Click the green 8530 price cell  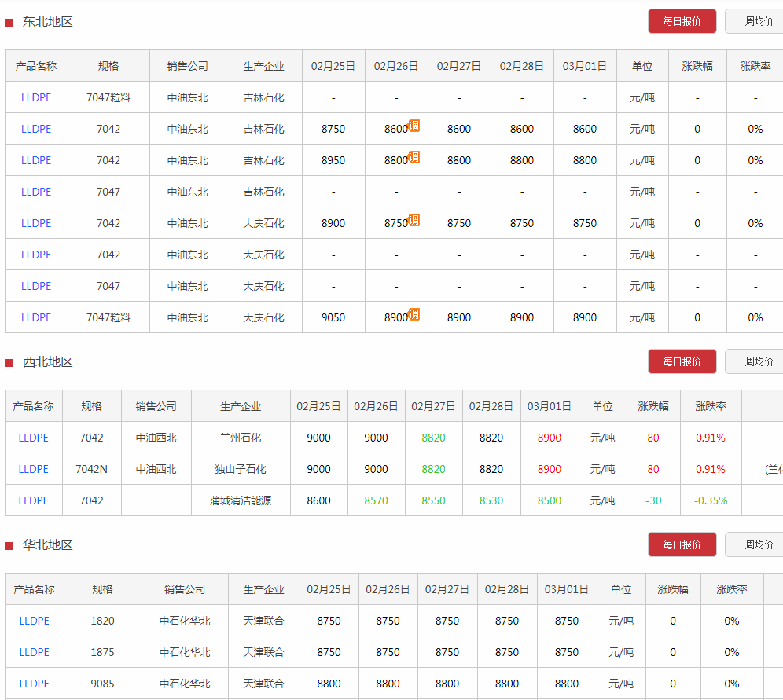(x=491, y=501)
